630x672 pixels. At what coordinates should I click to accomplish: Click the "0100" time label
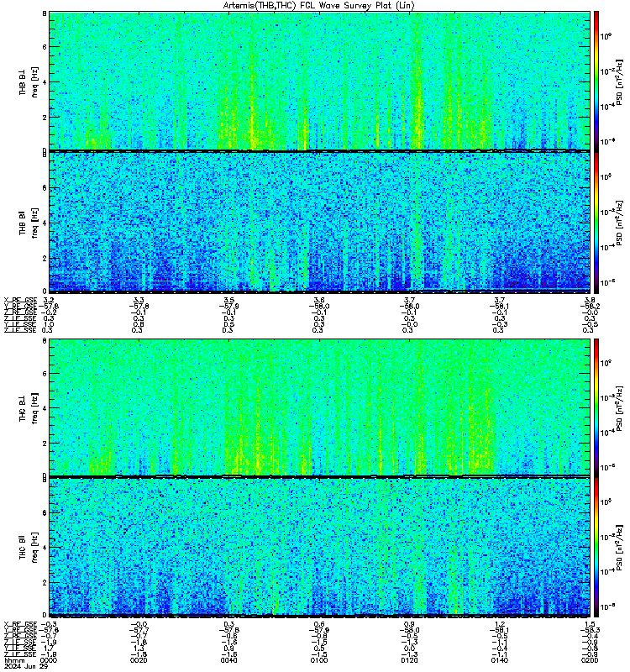(319, 660)
